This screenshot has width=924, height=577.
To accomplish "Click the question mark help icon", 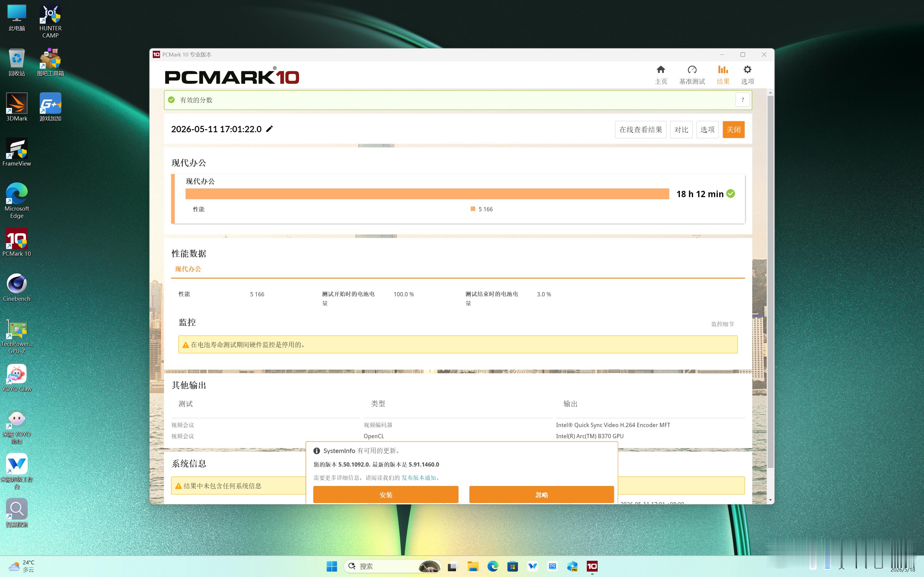I will coord(742,100).
